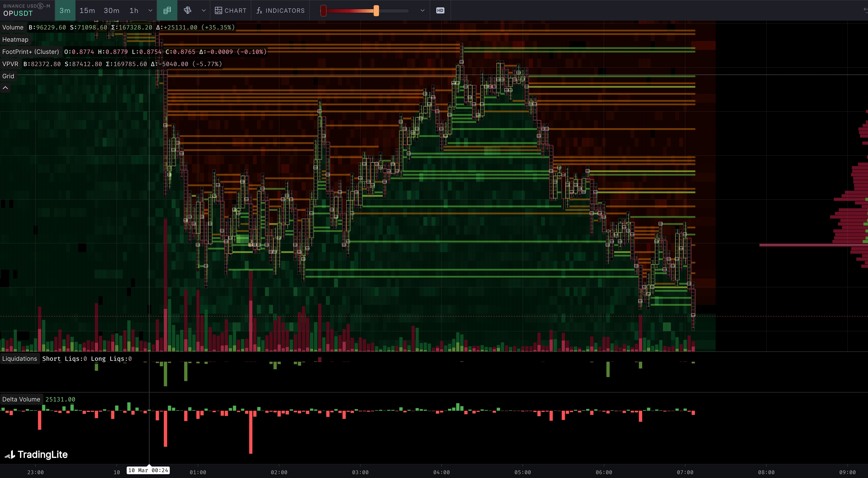The height and width of the screenshot is (478, 868).
Task: Switch to the 15m timeframe
Action: (87, 10)
